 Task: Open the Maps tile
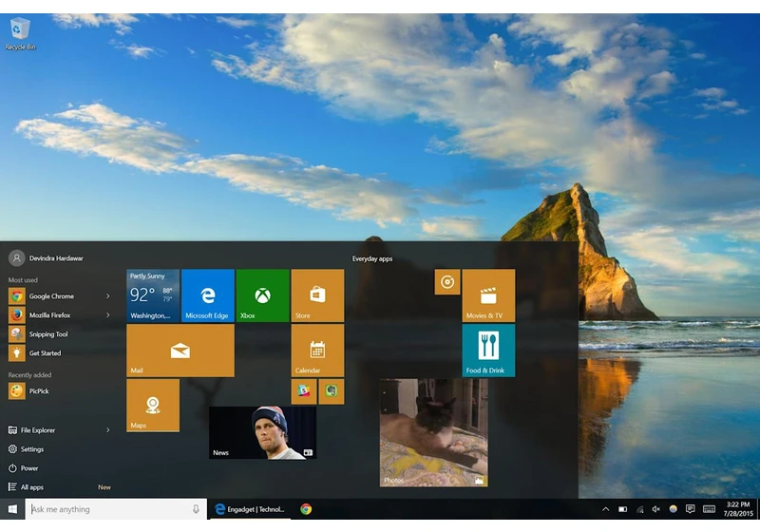153,405
